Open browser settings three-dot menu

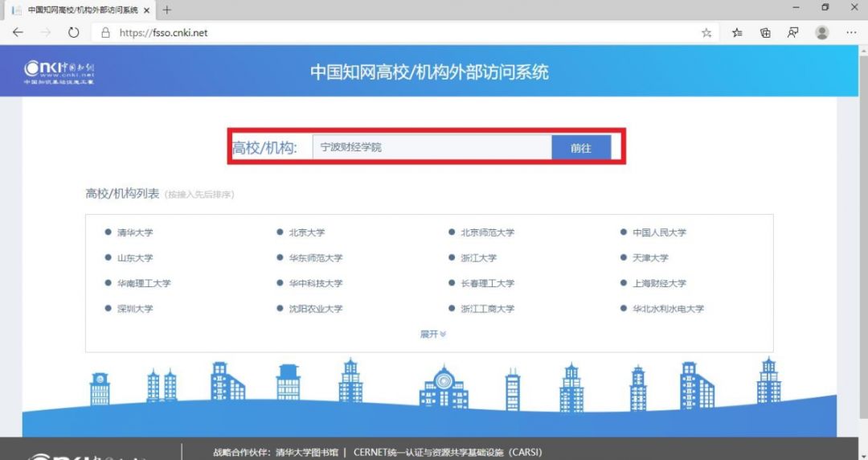coord(851,33)
